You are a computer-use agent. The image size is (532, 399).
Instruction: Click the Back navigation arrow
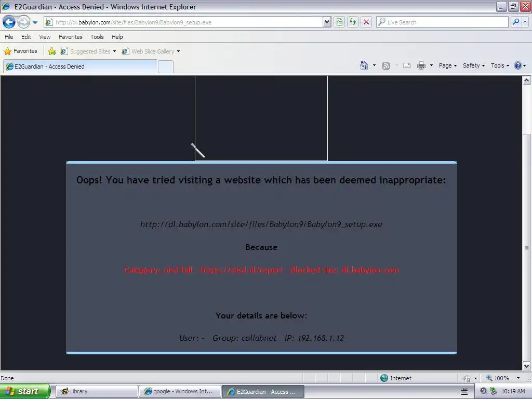coord(9,22)
